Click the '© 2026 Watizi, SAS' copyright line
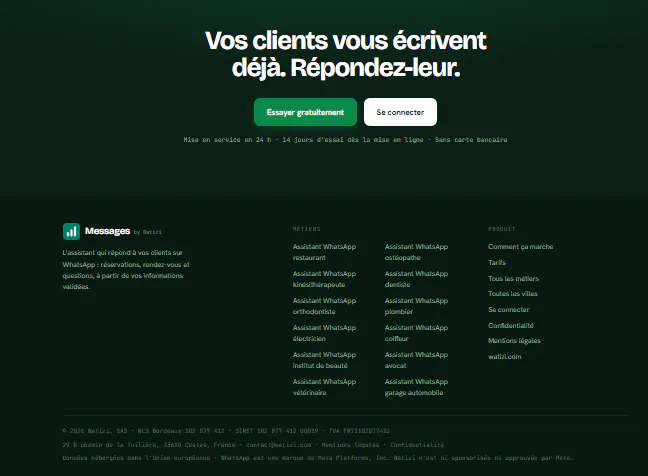This screenshot has height=476, width=648. point(226,431)
